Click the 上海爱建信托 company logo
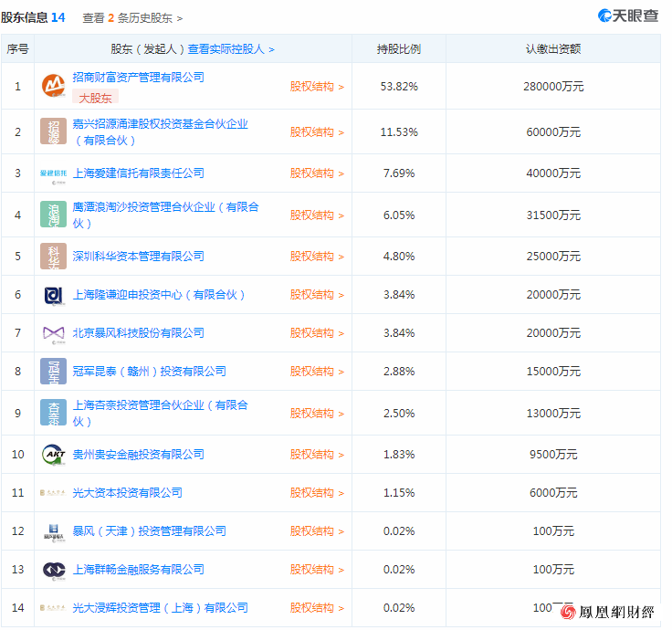Image resolution: width=672 pixels, height=630 pixels. pos(54,173)
